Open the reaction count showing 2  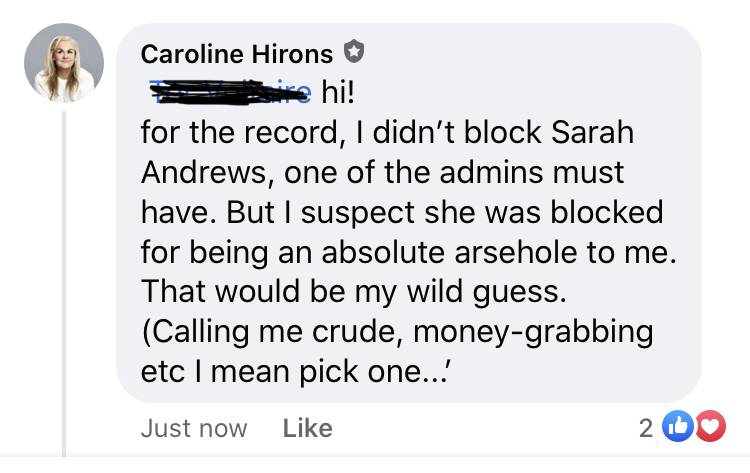click(646, 428)
